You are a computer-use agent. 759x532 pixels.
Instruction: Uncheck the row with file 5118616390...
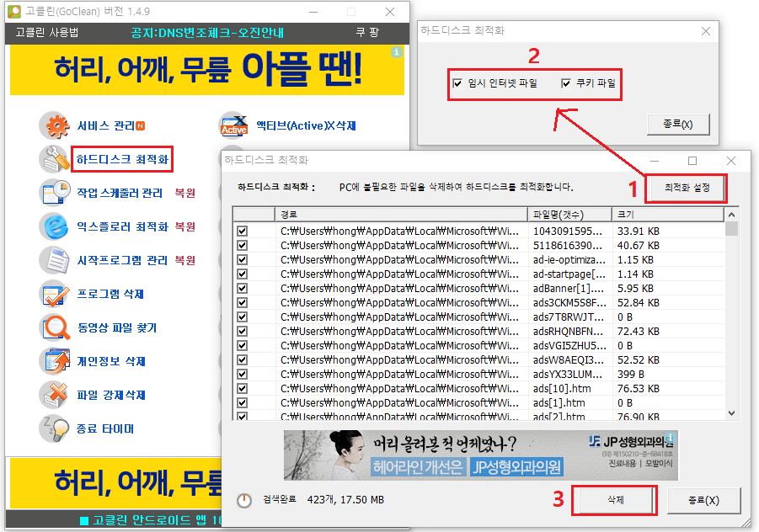[x=242, y=245]
